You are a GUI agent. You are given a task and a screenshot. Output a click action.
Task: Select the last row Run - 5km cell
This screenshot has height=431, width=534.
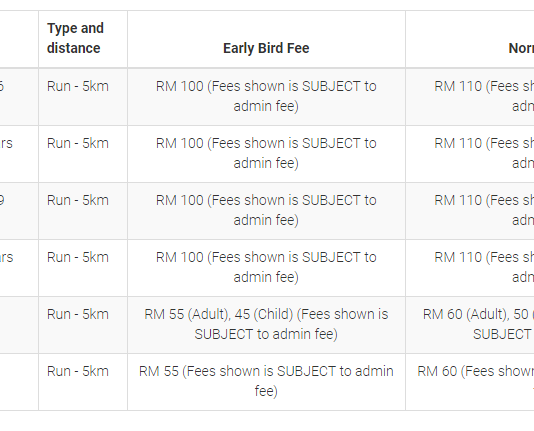pyautogui.click(x=83, y=382)
